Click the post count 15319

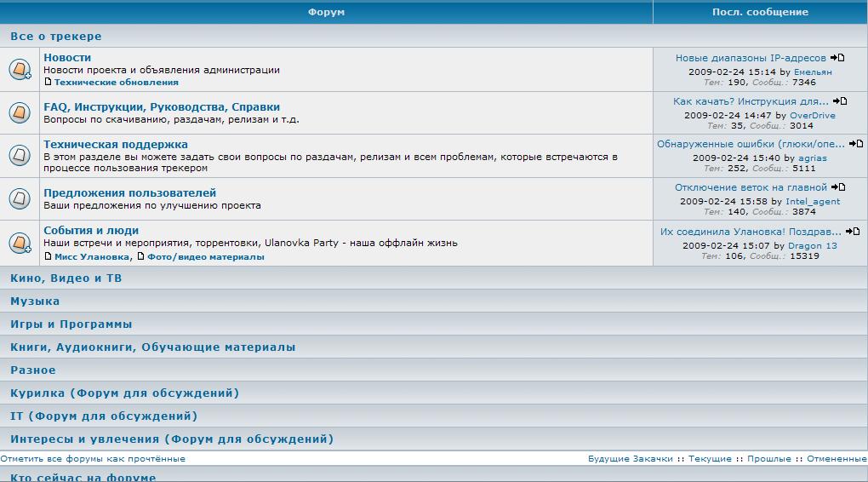(805, 256)
